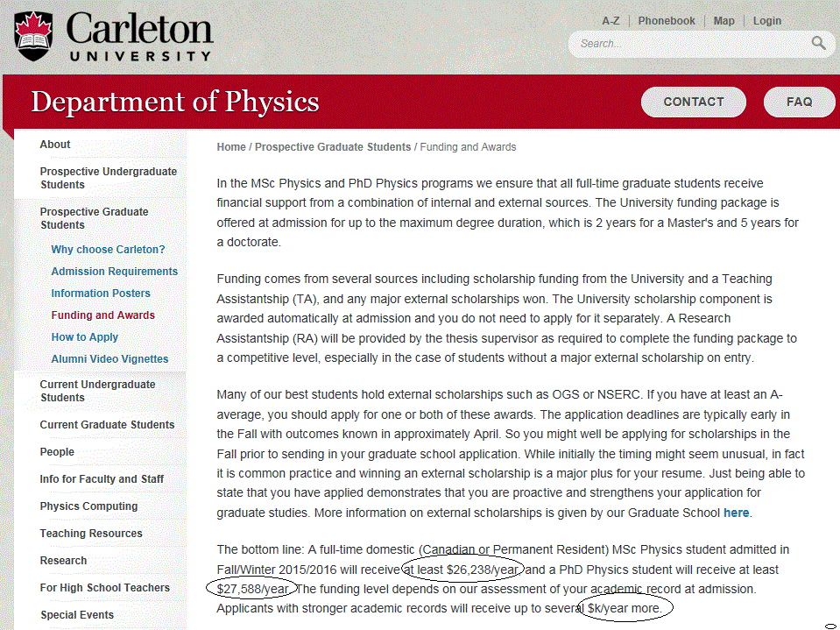Open Information Posters submenu item

tap(101, 293)
